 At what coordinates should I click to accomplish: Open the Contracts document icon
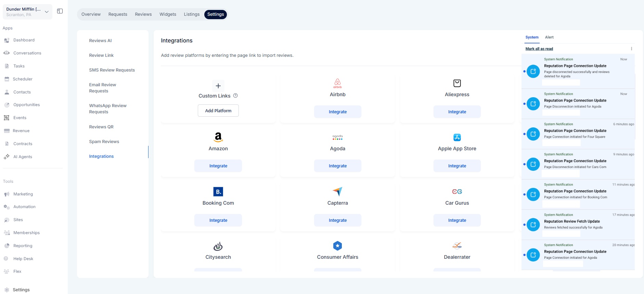(x=7, y=144)
